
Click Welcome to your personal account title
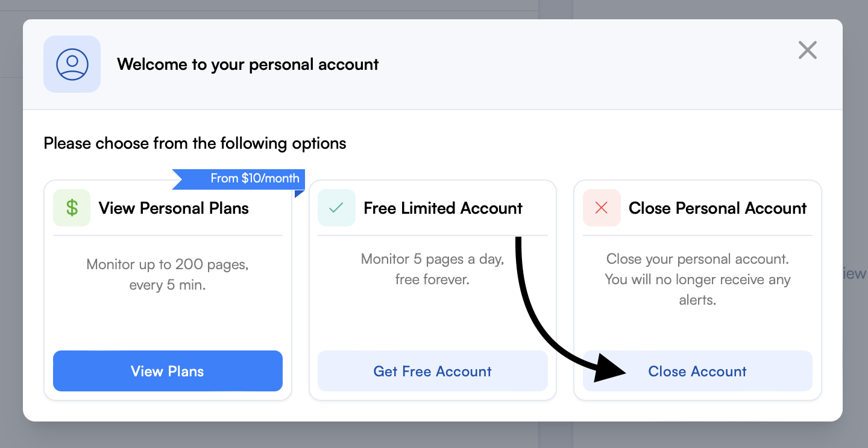click(248, 64)
